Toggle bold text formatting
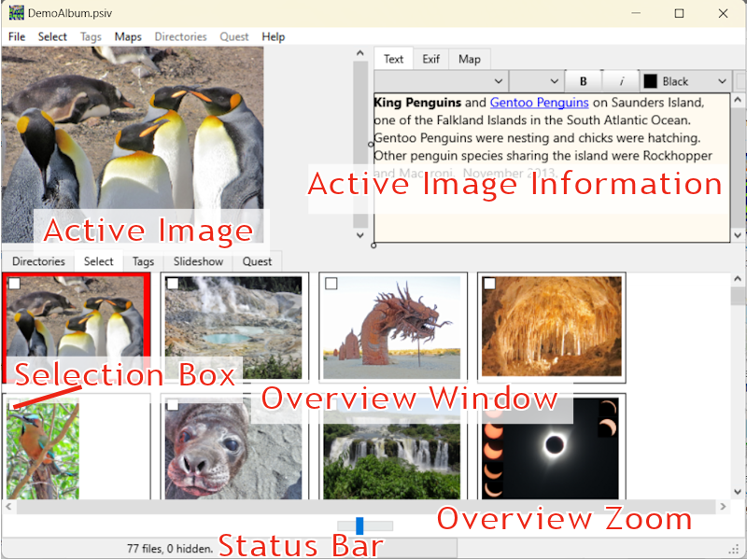This screenshot has width=747, height=560. [x=583, y=81]
